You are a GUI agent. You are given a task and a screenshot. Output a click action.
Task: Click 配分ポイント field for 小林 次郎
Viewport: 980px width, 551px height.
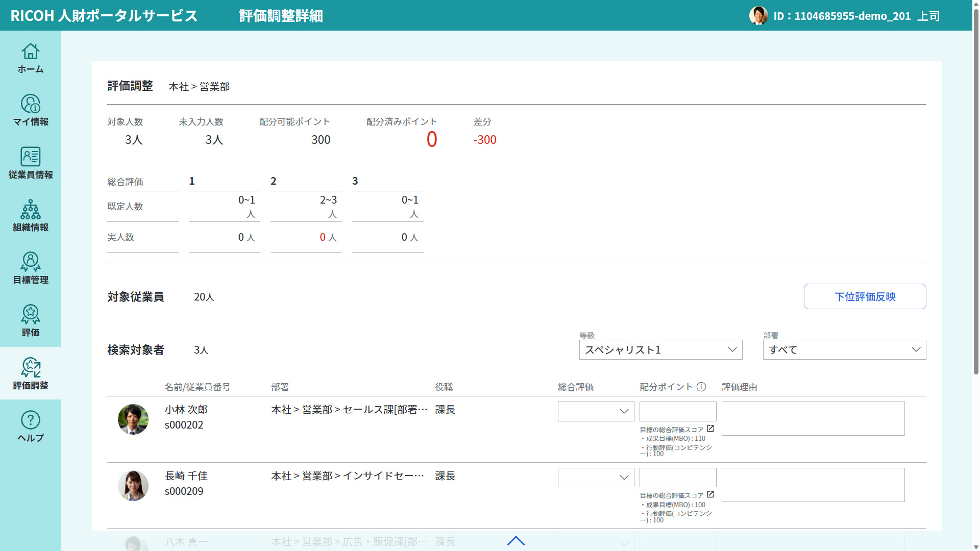[678, 411]
